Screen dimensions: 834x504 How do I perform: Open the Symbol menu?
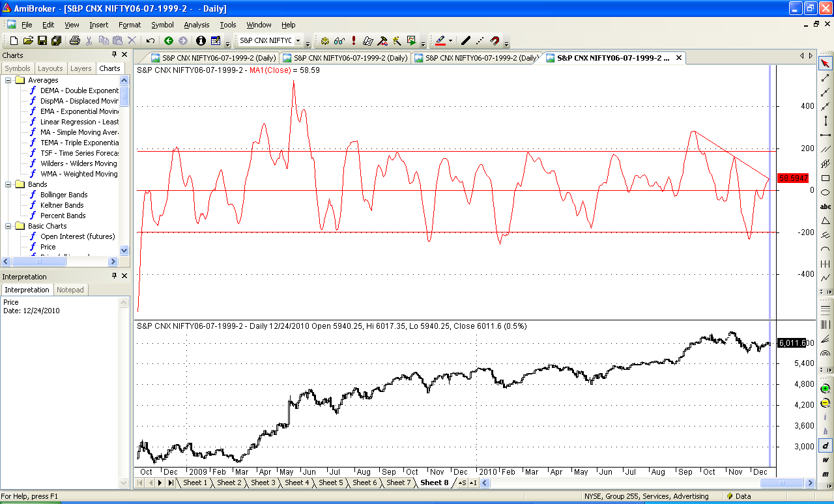(162, 25)
